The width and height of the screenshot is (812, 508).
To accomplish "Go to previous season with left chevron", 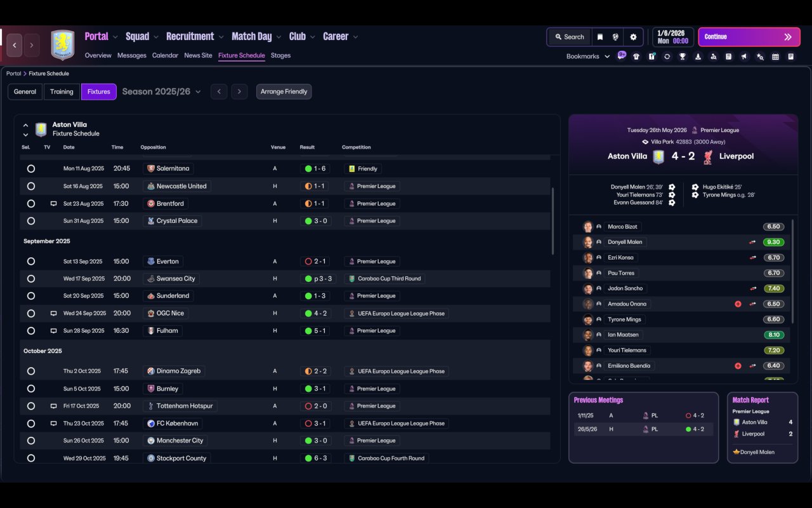I will (x=219, y=91).
